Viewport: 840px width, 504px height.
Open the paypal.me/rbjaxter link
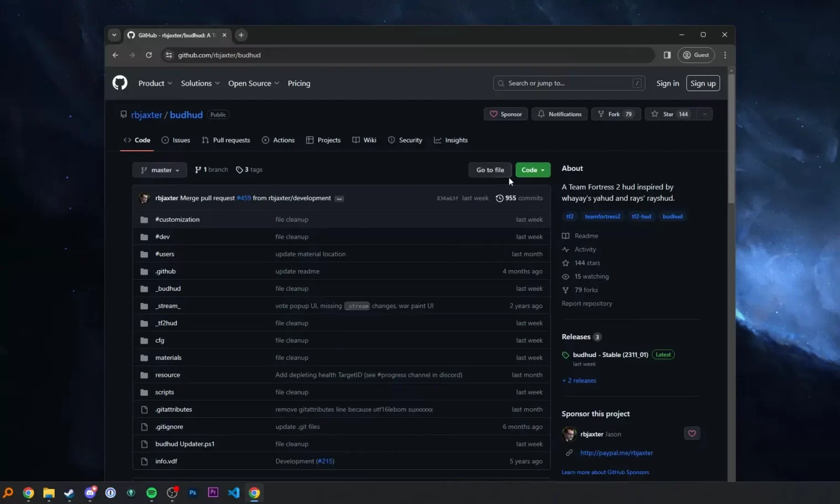[x=616, y=453]
